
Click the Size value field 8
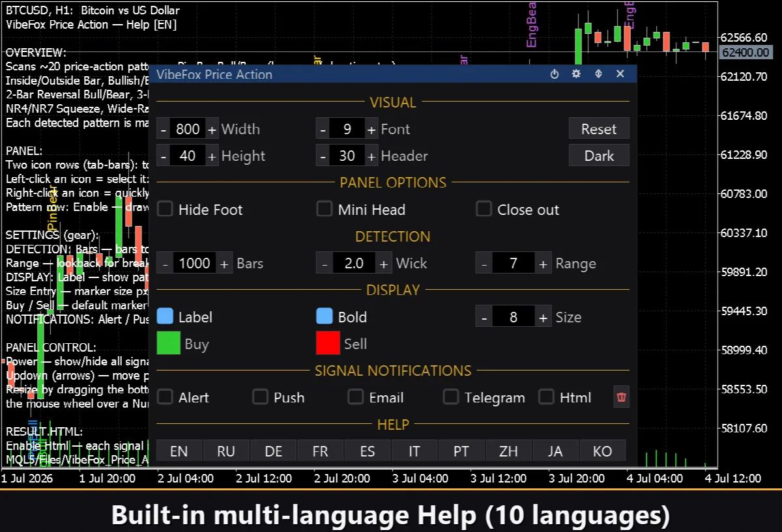click(513, 317)
